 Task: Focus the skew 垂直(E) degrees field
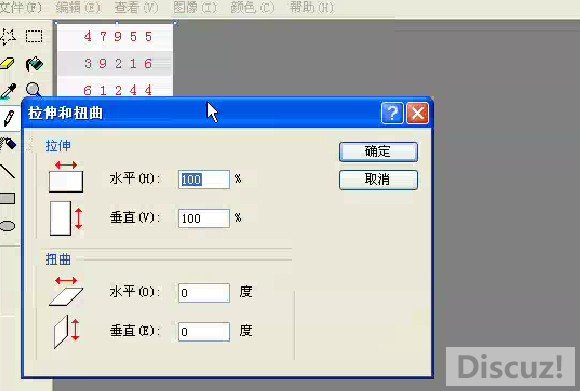(204, 331)
